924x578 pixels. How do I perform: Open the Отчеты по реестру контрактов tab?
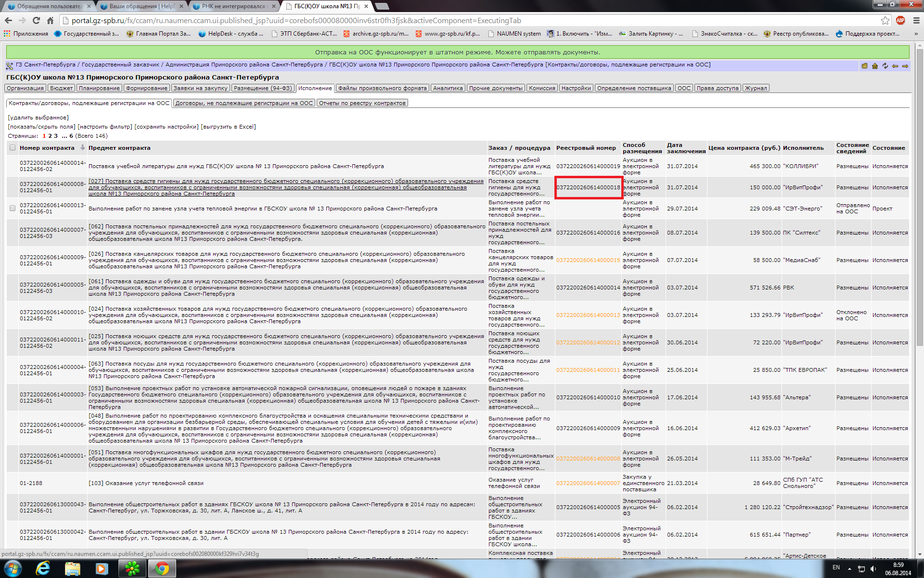pos(362,103)
